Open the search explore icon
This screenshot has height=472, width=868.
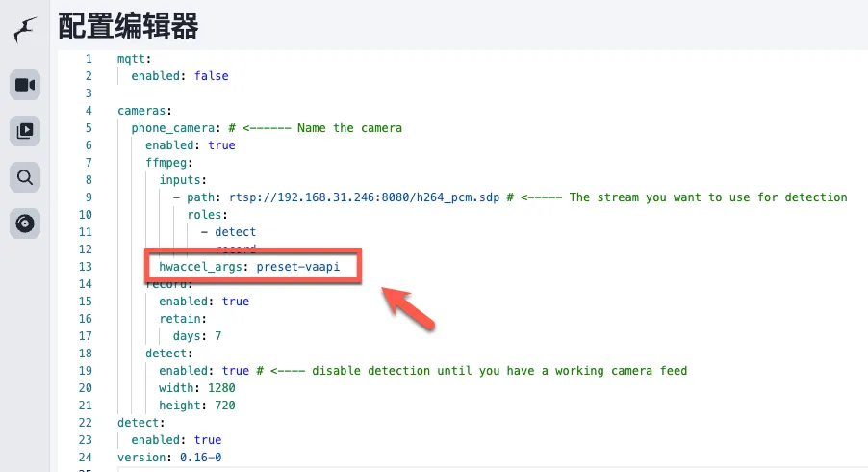[x=26, y=176]
